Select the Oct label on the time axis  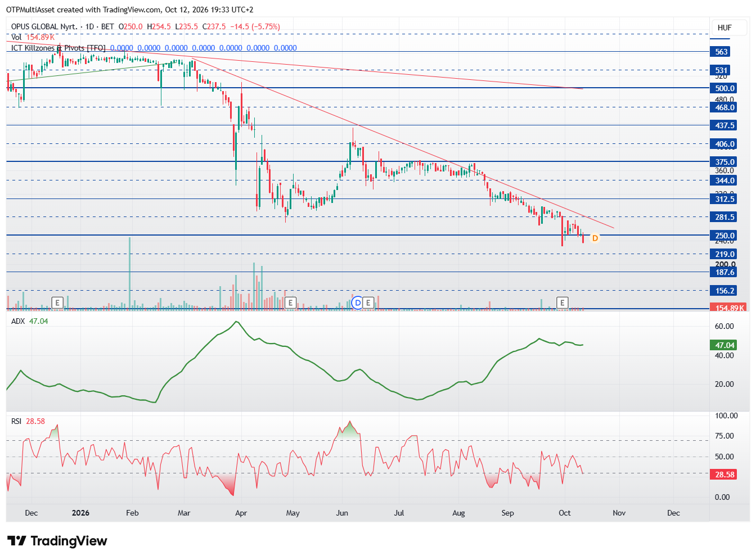[564, 513]
